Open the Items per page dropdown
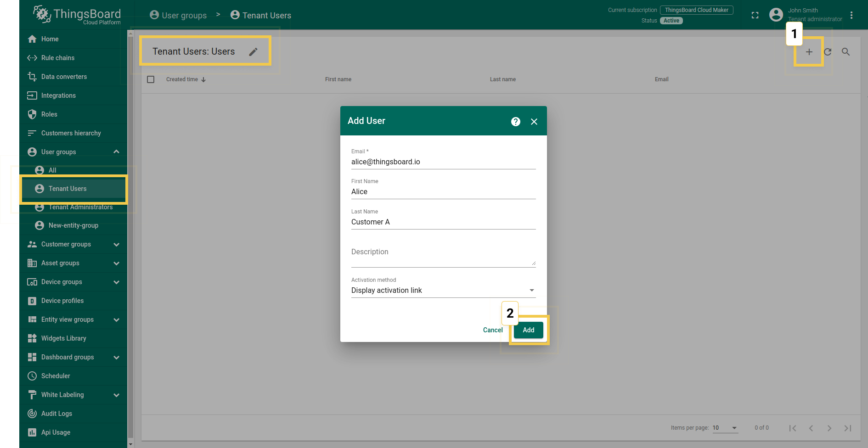This screenshot has height=448, width=868. [x=725, y=428]
